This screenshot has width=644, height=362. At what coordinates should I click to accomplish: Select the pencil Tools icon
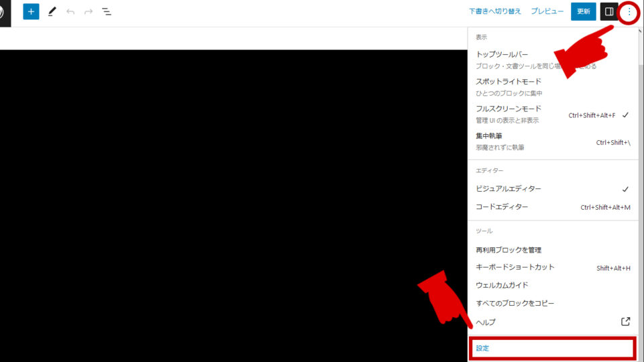(x=52, y=12)
